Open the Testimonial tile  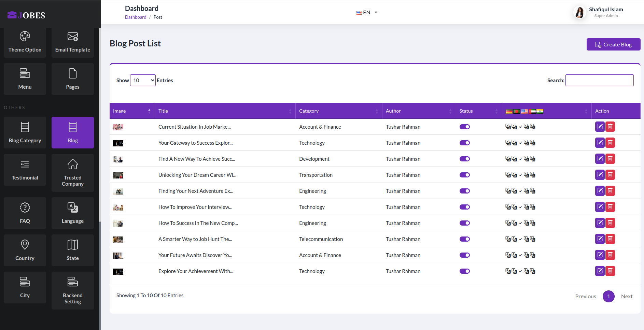[x=25, y=170]
